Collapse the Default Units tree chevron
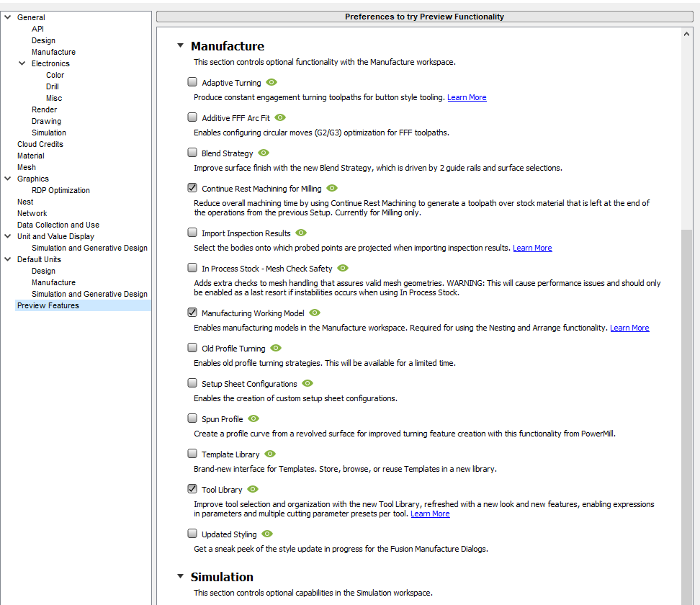The width and height of the screenshot is (700, 605). [8, 259]
